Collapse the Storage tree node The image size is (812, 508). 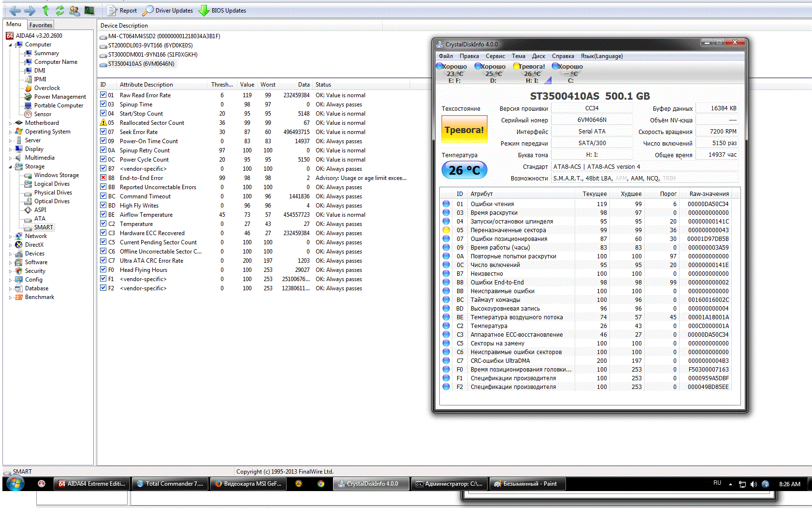pyautogui.click(x=10, y=167)
